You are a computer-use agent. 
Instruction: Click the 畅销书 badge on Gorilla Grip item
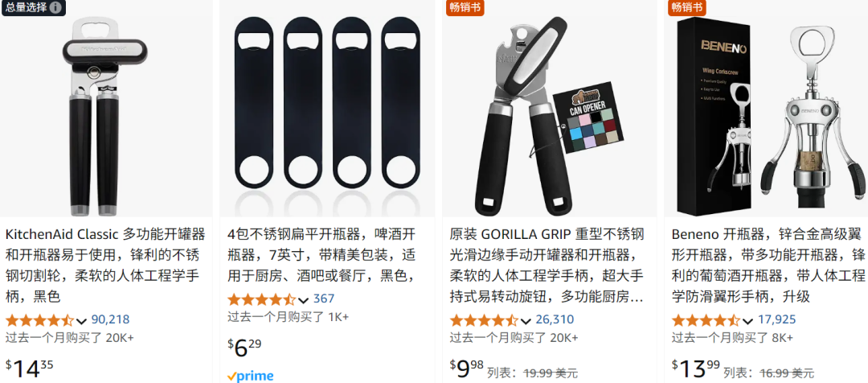pos(465,8)
